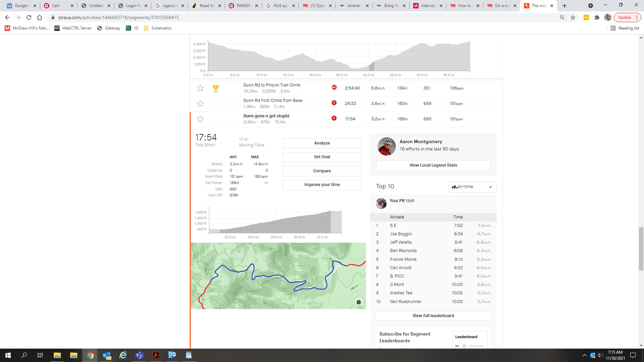Show hidden system tray icons
The width and height of the screenshot is (644, 362).
585,355
